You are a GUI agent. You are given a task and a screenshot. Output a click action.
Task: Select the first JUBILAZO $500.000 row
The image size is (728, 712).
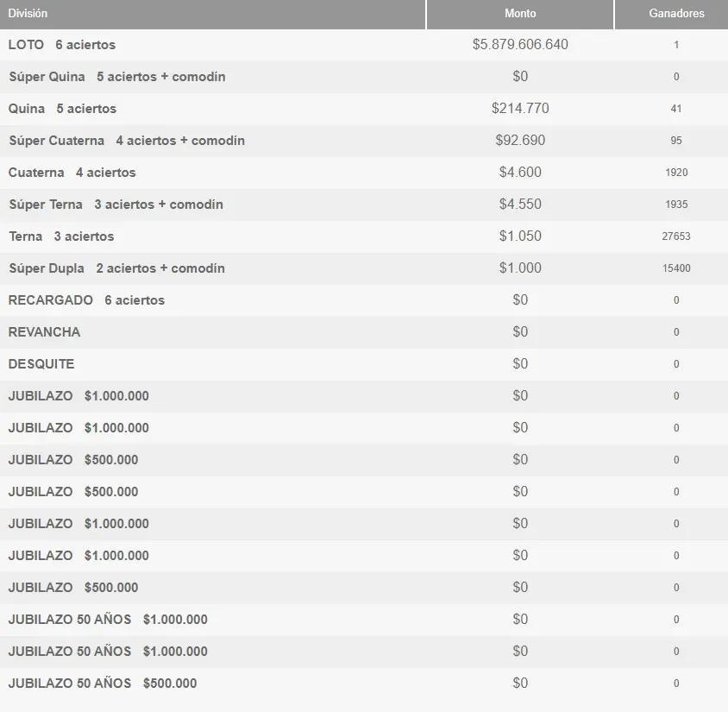(x=72, y=459)
